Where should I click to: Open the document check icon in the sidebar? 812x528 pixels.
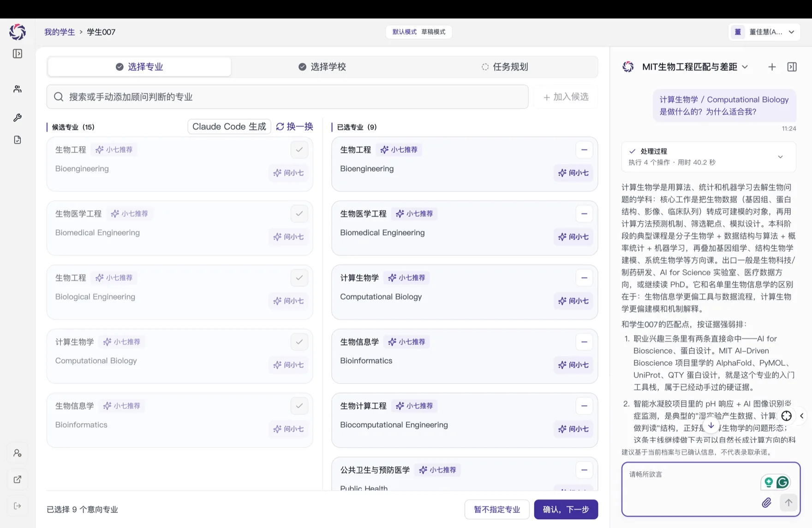click(18, 140)
